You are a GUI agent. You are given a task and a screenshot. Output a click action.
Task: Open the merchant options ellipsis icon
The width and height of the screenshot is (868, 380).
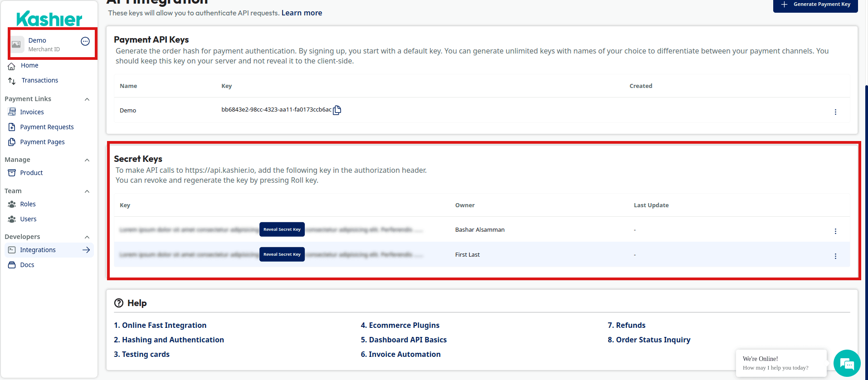pyautogui.click(x=85, y=41)
